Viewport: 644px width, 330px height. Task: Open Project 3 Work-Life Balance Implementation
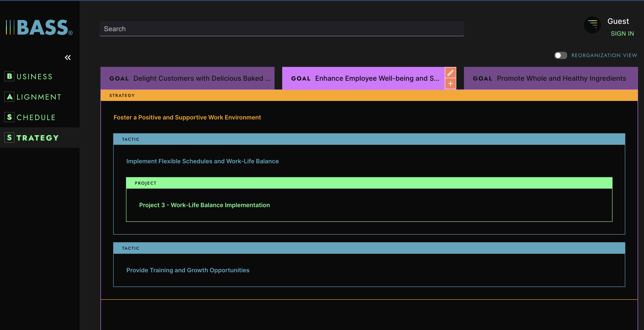coord(204,205)
